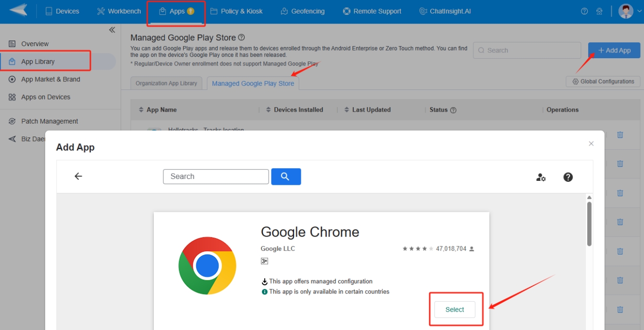Open the Geofencing section

click(x=302, y=11)
